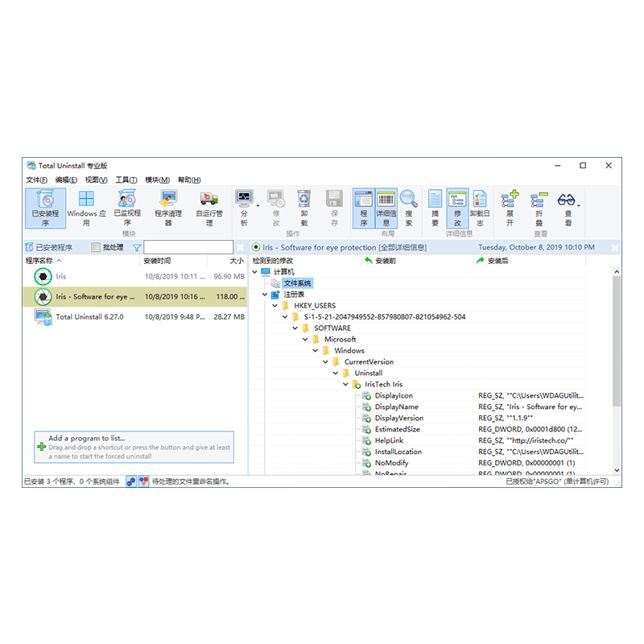
Task: Sort by 大小 column header
Action: point(227,261)
